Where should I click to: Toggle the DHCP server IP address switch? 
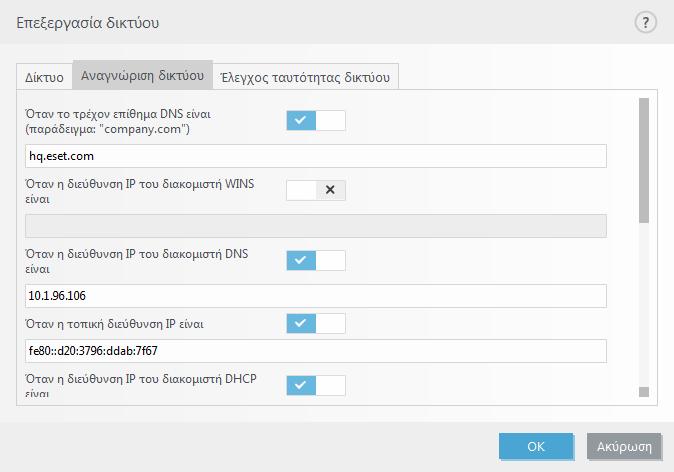point(316,385)
